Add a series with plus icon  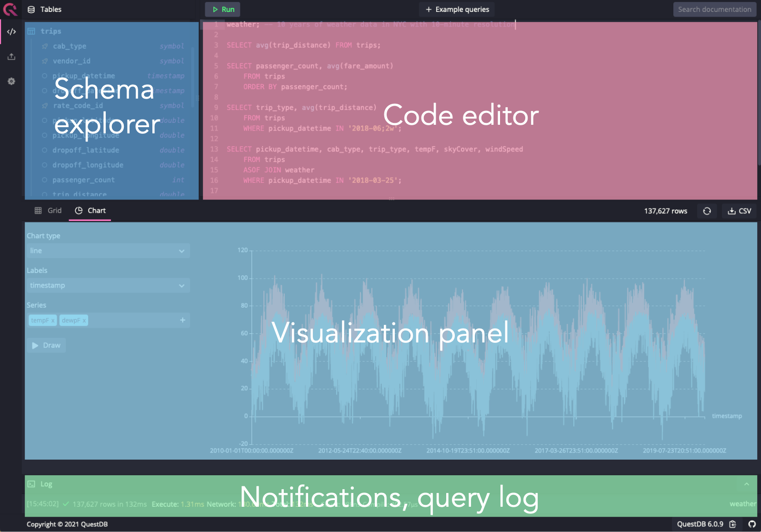click(x=182, y=320)
